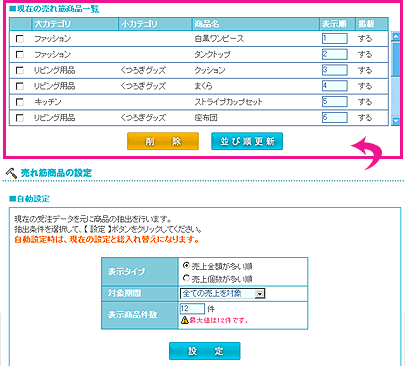The image size is (405, 366).
Task: Click ファッション in the タンクトップ row
Action: [53, 54]
